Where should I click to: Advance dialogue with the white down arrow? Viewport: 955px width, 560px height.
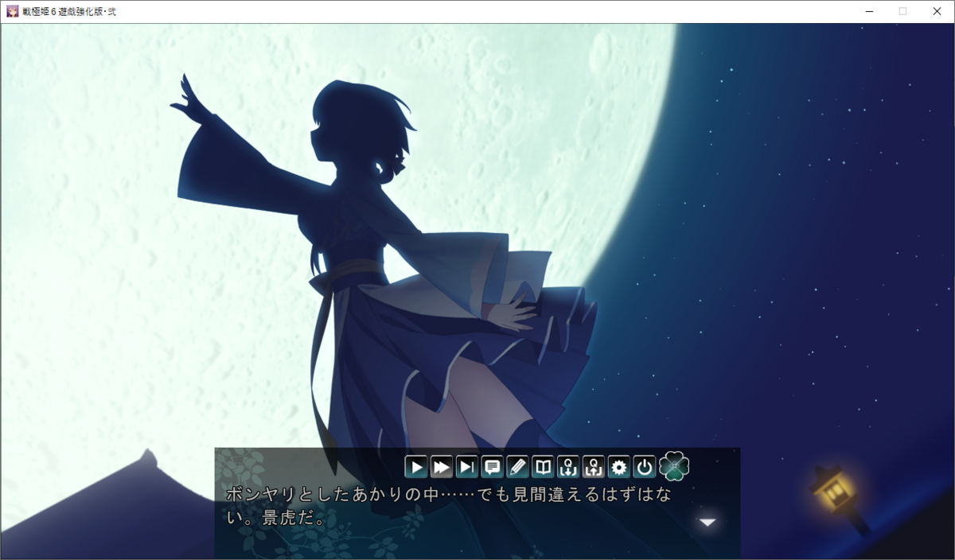tap(707, 523)
